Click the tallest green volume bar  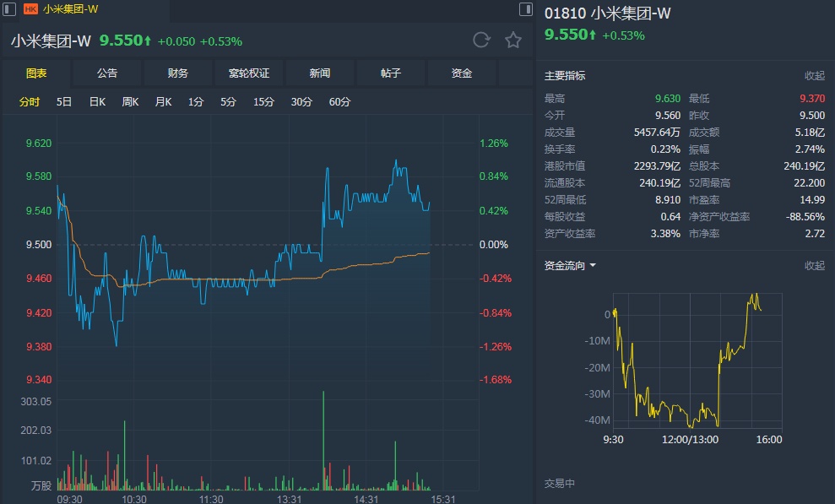click(323, 439)
